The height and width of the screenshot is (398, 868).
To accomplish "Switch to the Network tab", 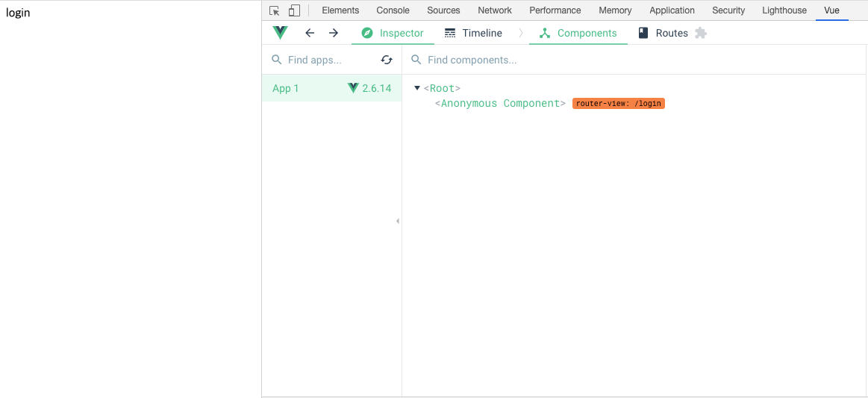I will point(495,10).
